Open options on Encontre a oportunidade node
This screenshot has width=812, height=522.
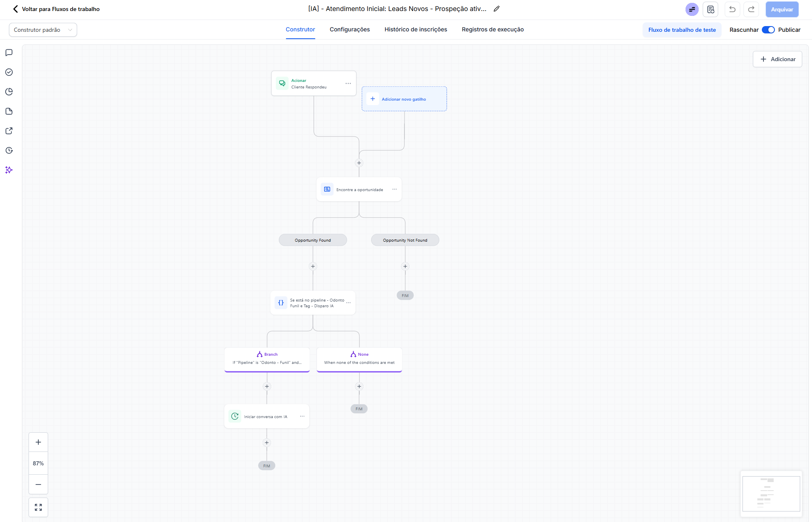[x=394, y=189]
